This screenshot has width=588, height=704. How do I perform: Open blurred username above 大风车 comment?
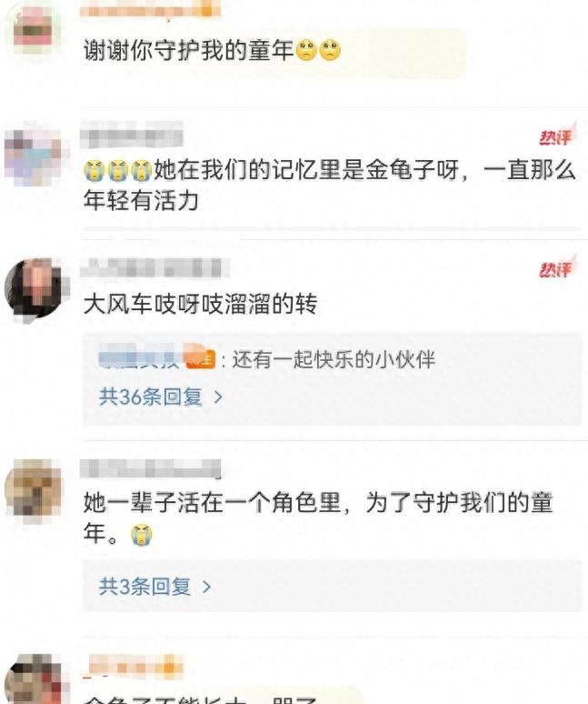[x=154, y=268]
